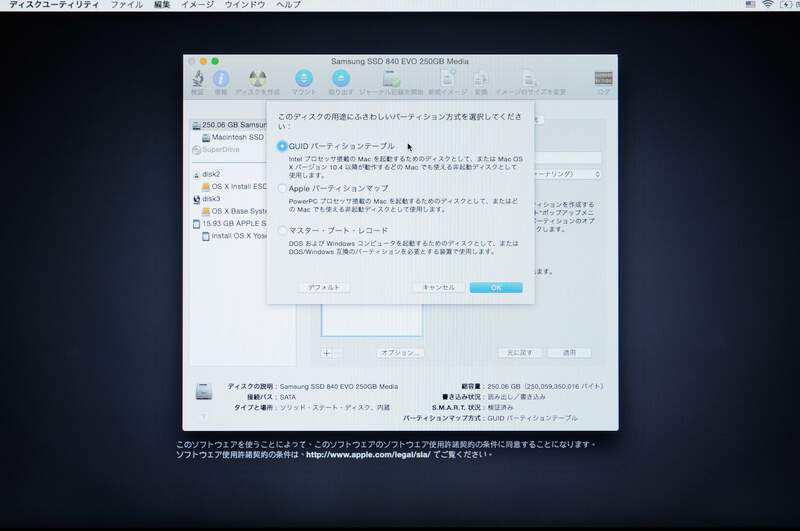Screen dimensions: 800x531
Task: Click the window title Samsung SSD 840 EVO
Action: pyautogui.click(x=399, y=61)
